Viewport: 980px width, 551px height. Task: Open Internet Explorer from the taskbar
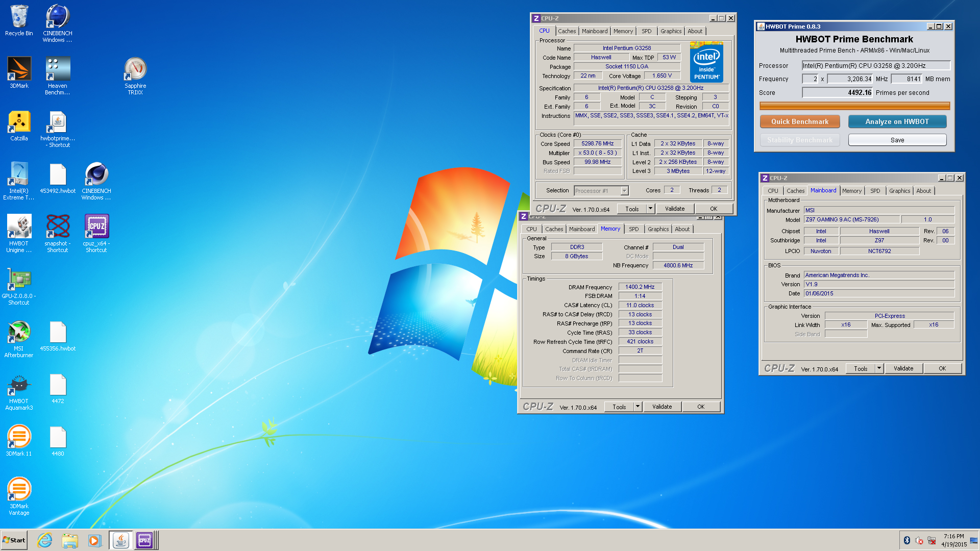tap(45, 540)
